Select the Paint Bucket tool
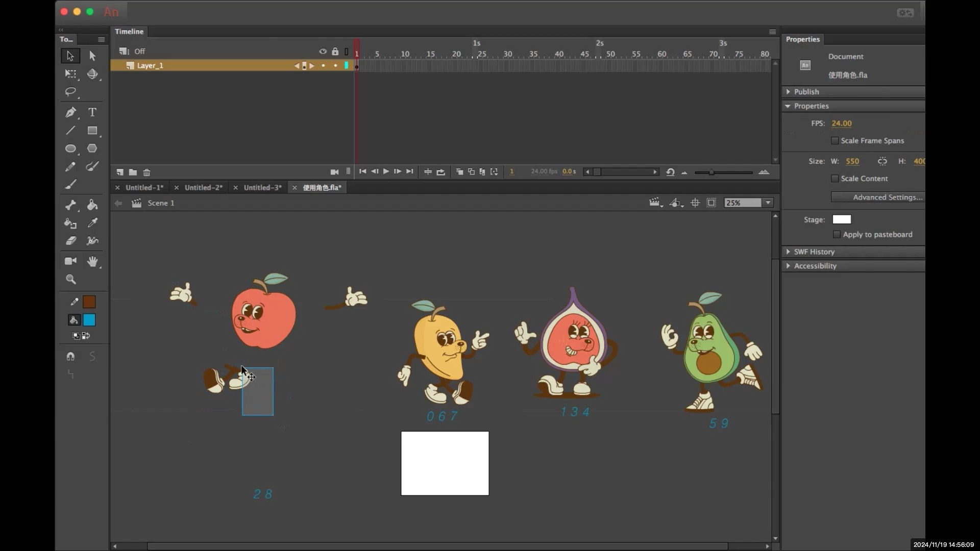The width and height of the screenshot is (980, 551). (x=92, y=205)
